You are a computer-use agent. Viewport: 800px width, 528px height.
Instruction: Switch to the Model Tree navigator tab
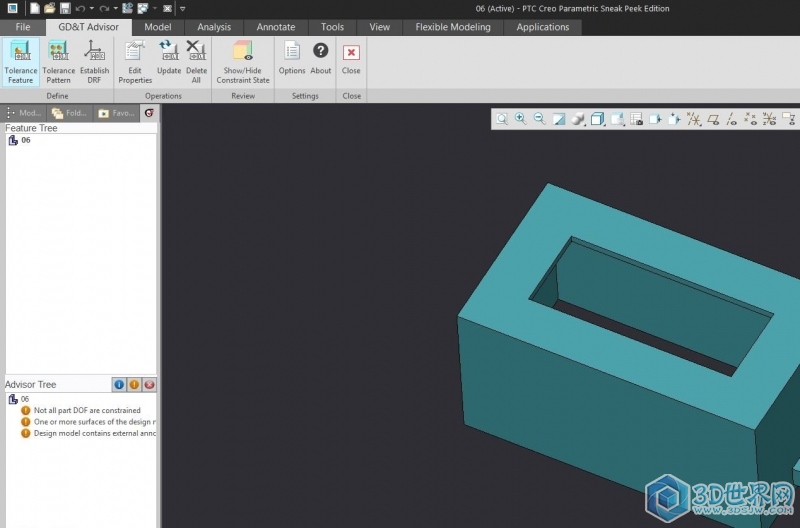click(x=24, y=113)
